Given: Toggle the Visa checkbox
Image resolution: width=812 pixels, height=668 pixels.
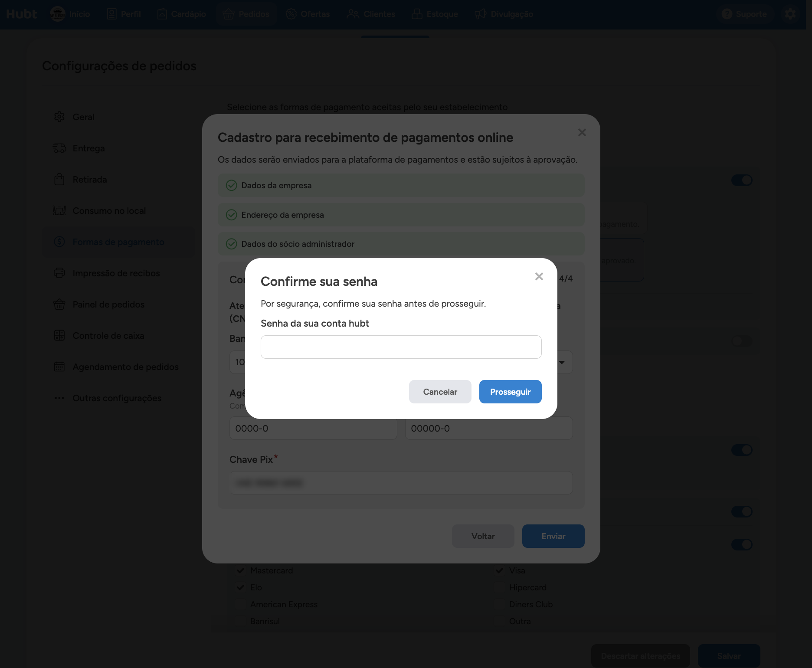Looking at the screenshot, I should point(499,570).
